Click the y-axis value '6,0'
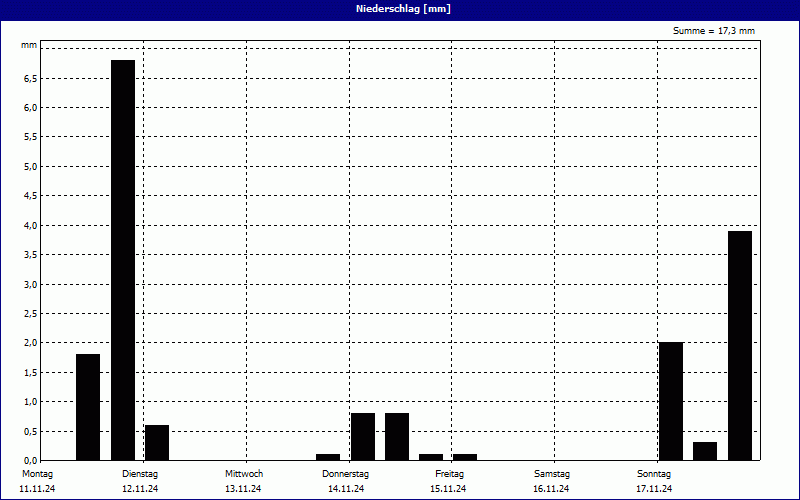This screenshot has height=500, width=800. [31, 108]
